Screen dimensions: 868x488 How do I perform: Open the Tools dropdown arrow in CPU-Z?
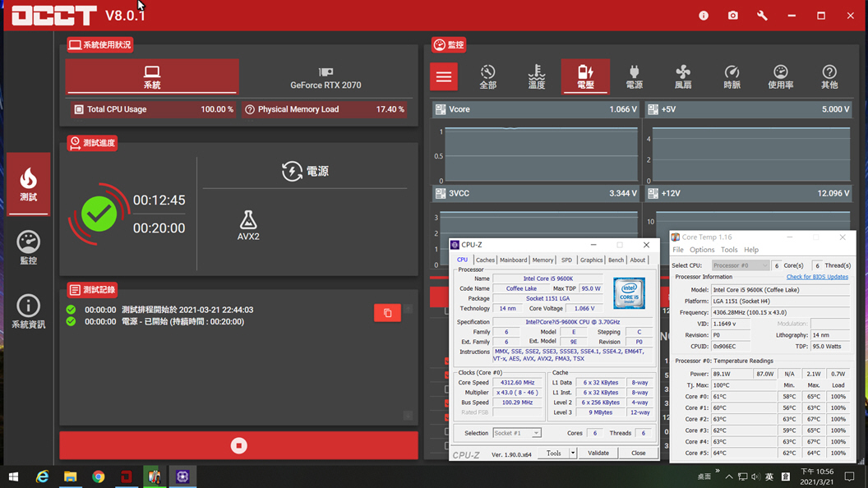[x=573, y=453]
